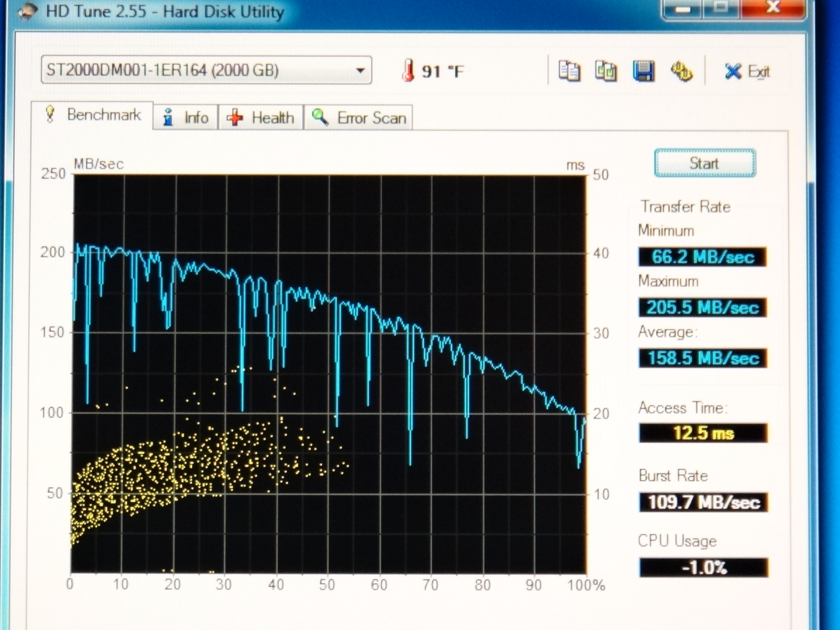Image resolution: width=840 pixels, height=630 pixels.
Task: Click the copy text to clipboard icon
Action: tap(569, 71)
